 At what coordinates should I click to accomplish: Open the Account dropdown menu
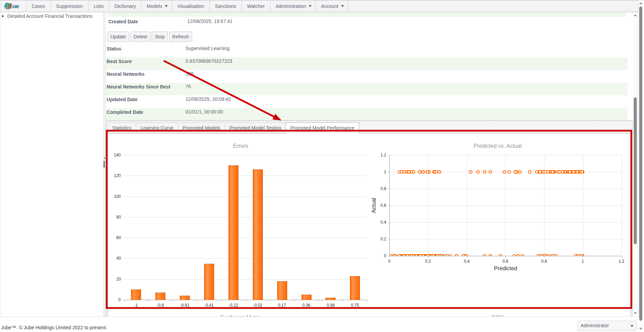click(x=332, y=6)
